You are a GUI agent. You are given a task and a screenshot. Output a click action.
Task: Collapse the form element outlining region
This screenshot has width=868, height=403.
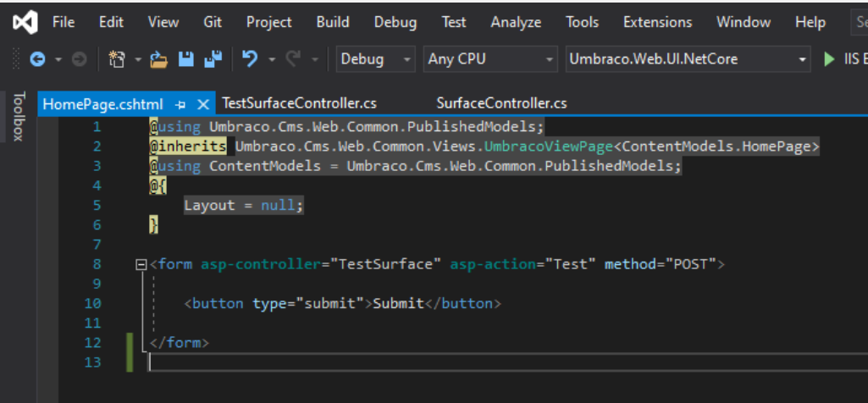click(x=141, y=265)
